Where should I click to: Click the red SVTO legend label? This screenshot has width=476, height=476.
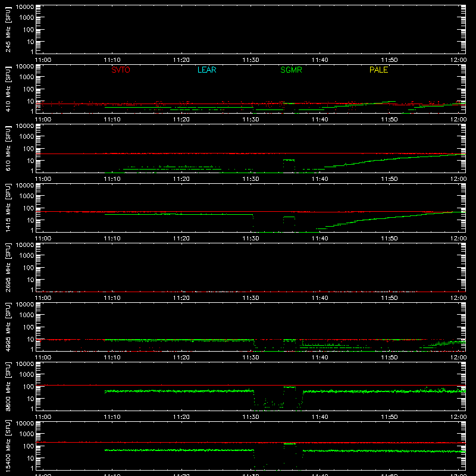pyautogui.click(x=121, y=70)
